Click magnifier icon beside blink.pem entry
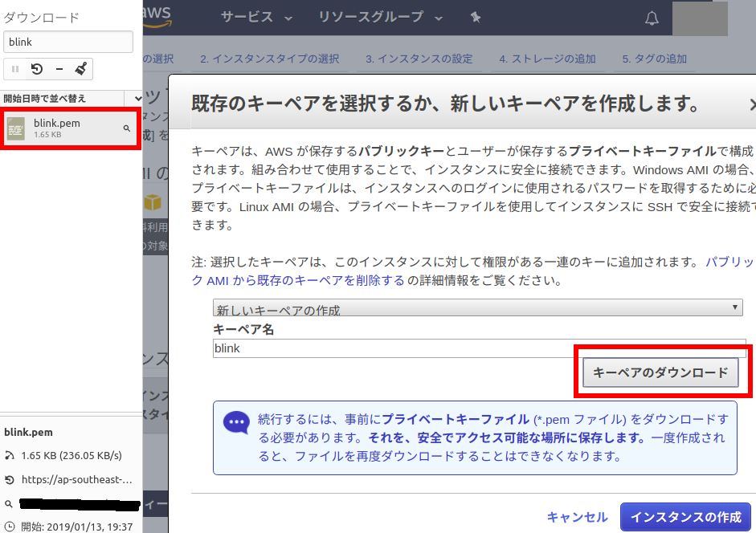The height and width of the screenshot is (533, 756). click(x=127, y=128)
